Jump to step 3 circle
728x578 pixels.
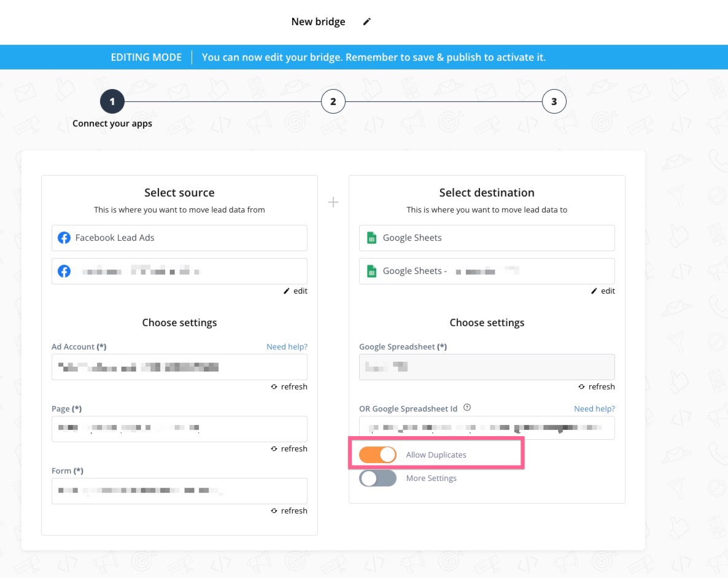coord(554,101)
